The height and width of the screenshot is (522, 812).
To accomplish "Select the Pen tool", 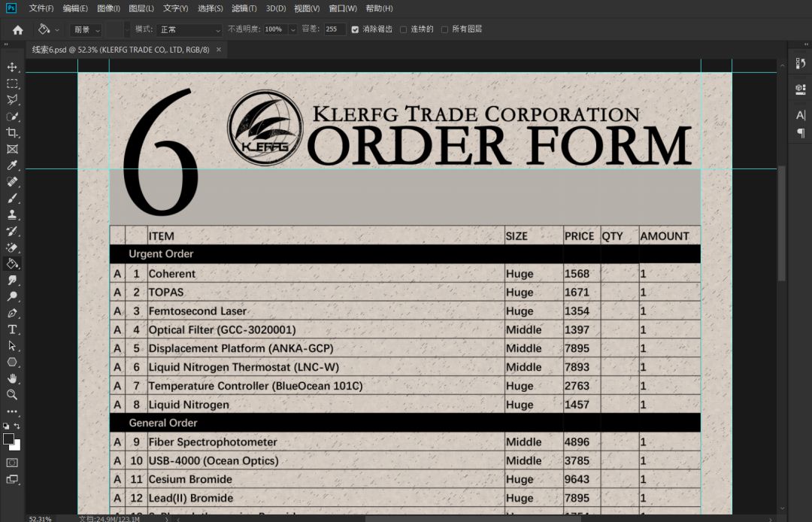I will 12,313.
